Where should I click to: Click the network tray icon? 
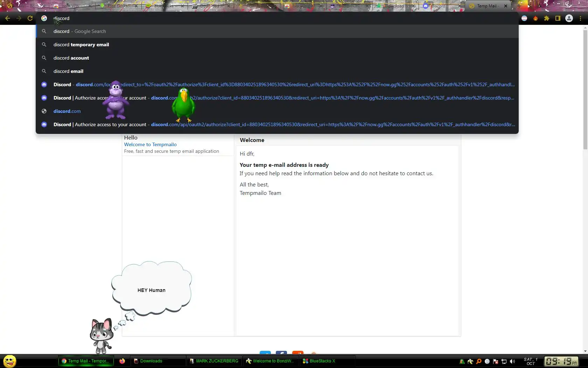[504, 361]
